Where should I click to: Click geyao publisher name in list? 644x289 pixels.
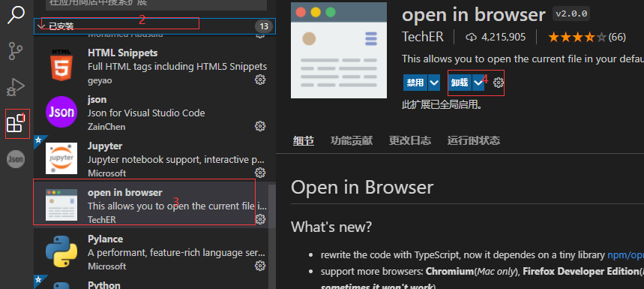point(100,80)
